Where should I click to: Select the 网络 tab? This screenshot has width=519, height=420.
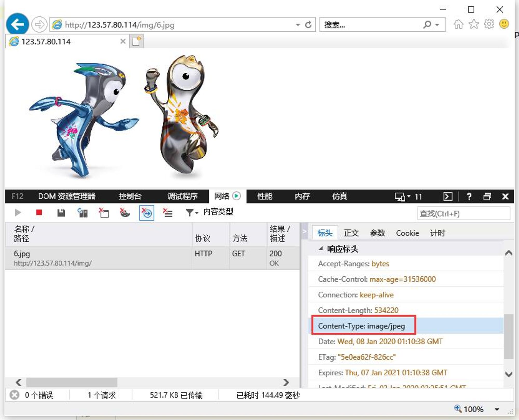[x=227, y=196]
